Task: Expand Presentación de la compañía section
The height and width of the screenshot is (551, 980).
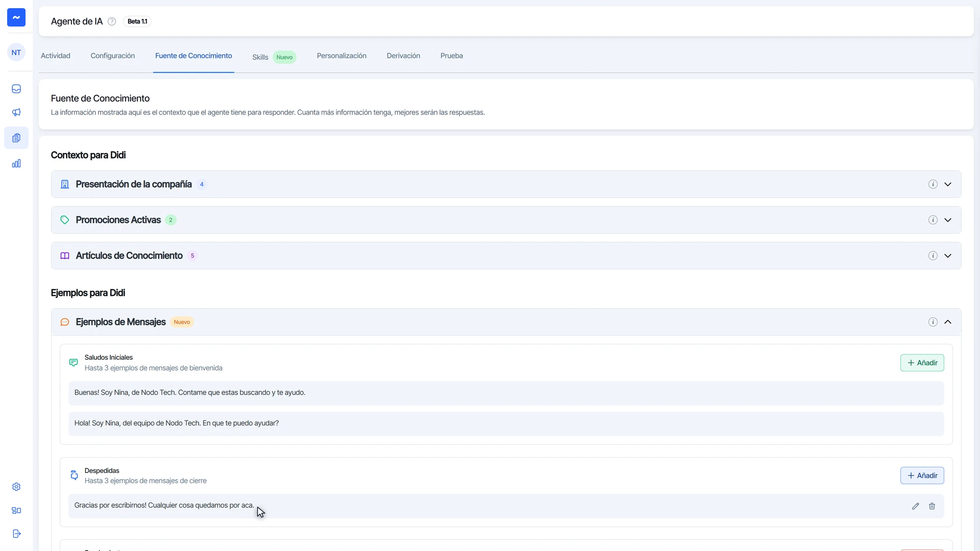Action: (x=948, y=184)
